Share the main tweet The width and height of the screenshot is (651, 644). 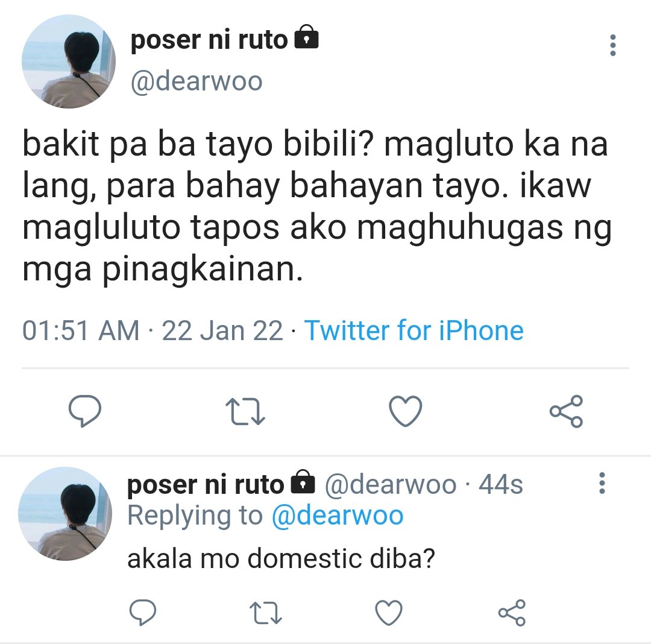click(566, 411)
